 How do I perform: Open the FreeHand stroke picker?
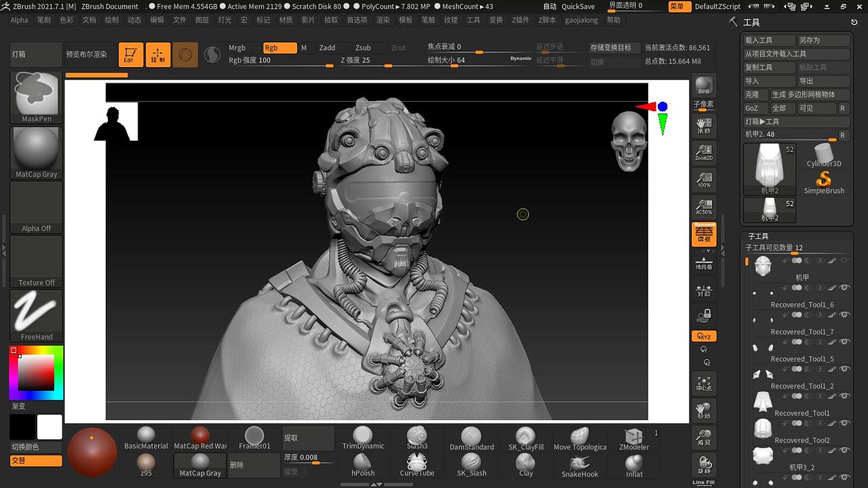click(37, 316)
